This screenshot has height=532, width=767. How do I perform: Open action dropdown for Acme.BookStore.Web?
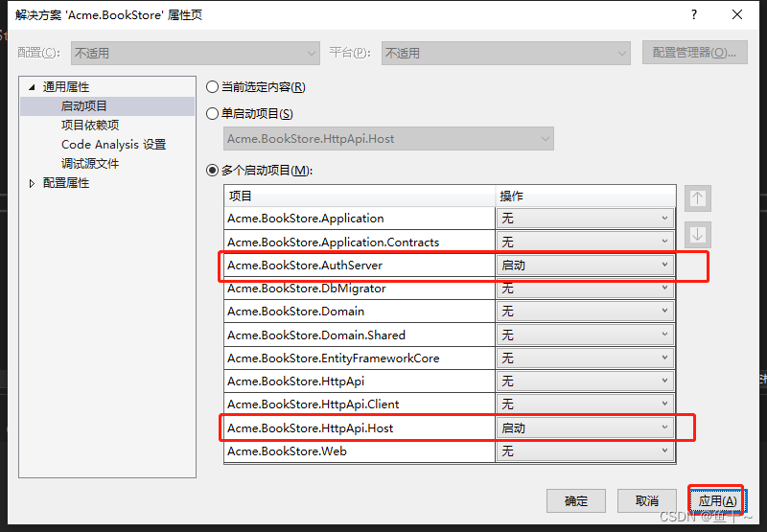click(585, 451)
